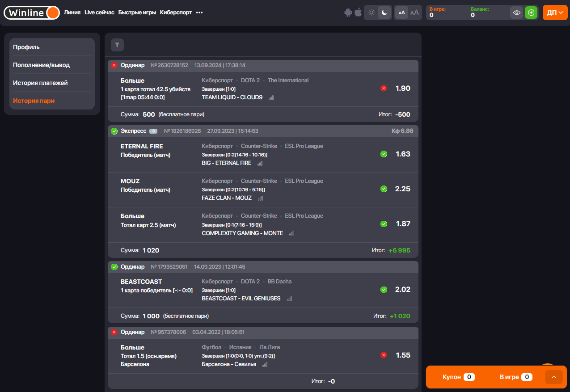Image resolution: width=570 pixels, height=392 pixels.
Task: Click the Apple app download icon
Action: [358, 13]
